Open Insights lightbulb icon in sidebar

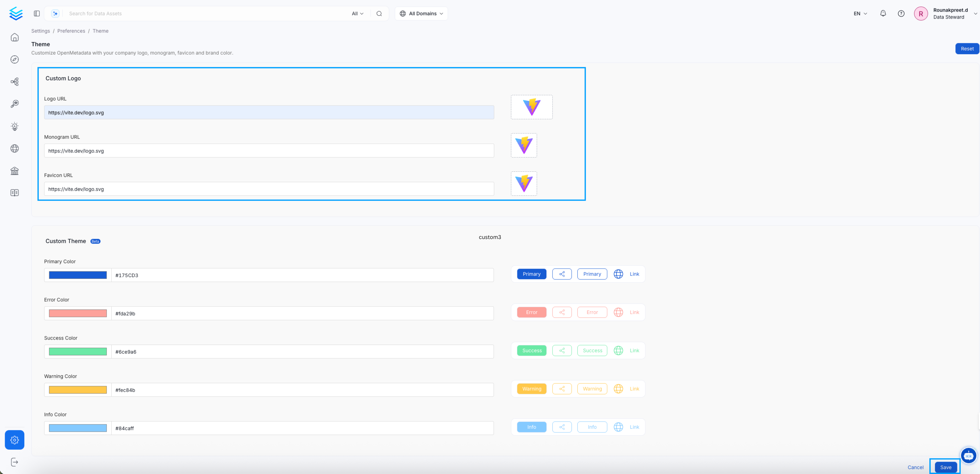click(x=14, y=126)
